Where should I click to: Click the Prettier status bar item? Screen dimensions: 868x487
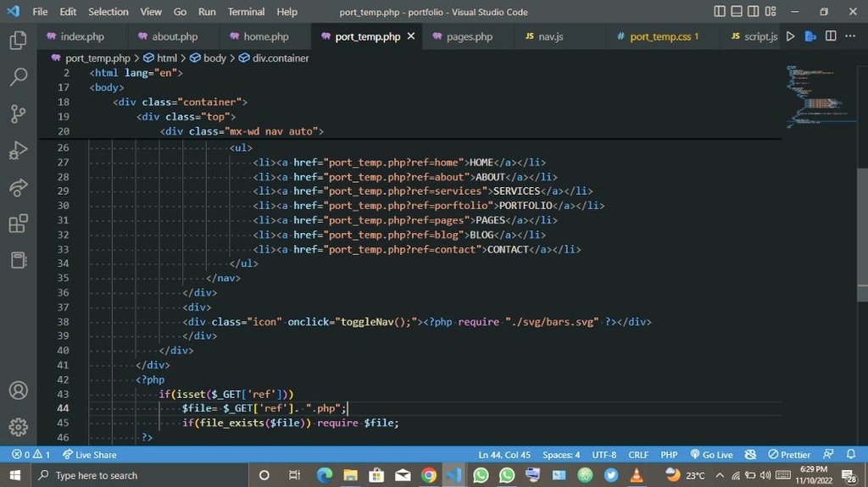(789, 454)
